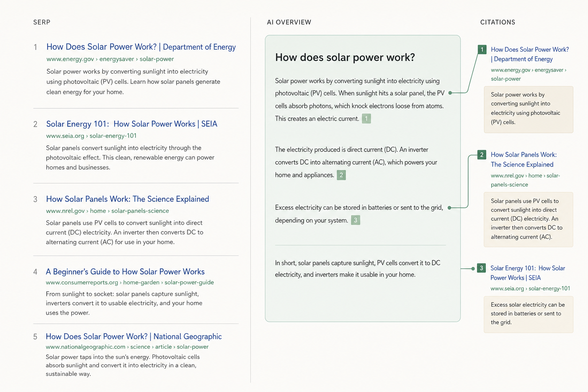Image resolution: width=588 pixels, height=392 pixels.
Task: Click the 'AI OVERVIEW' column label
Action: pyautogui.click(x=289, y=22)
